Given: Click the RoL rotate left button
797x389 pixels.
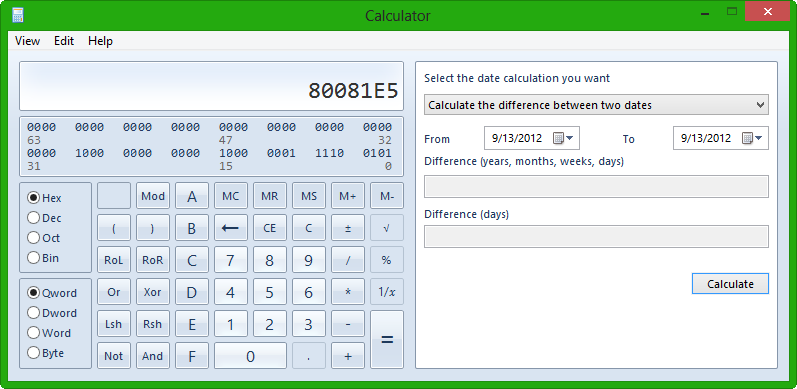Looking at the screenshot, I should click(x=113, y=260).
